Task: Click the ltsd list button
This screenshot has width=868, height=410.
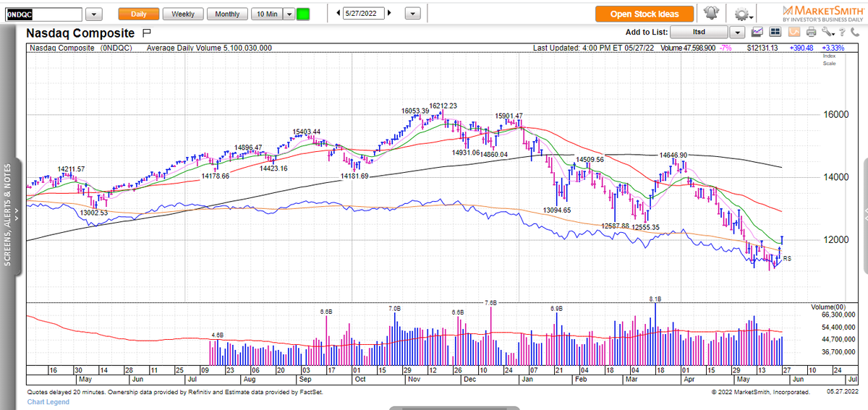Action: pos(698,32)
